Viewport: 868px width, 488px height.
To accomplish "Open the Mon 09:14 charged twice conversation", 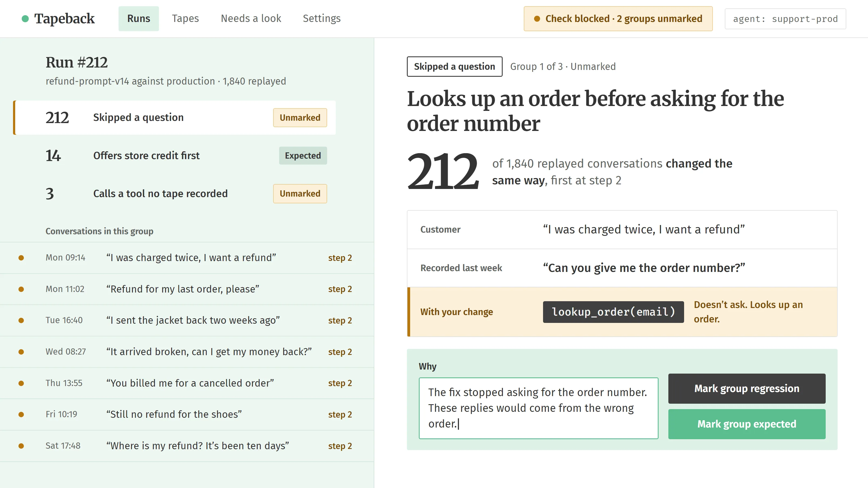I will point(187,258).
